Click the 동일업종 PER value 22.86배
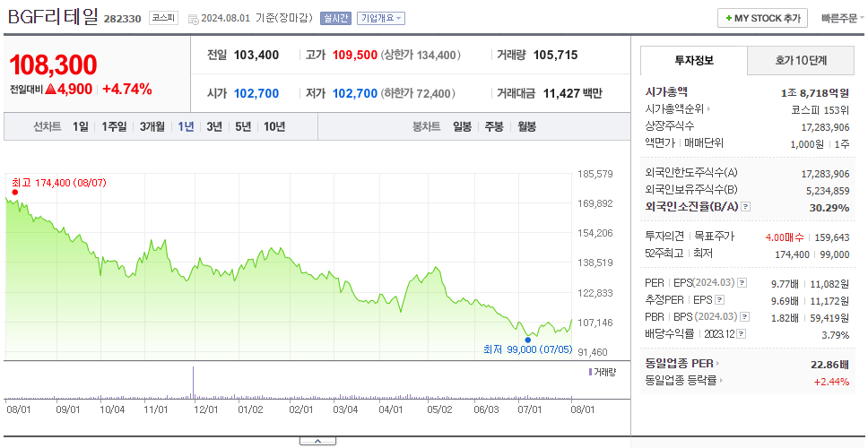The image size is (868, 448). click(829, 365)
